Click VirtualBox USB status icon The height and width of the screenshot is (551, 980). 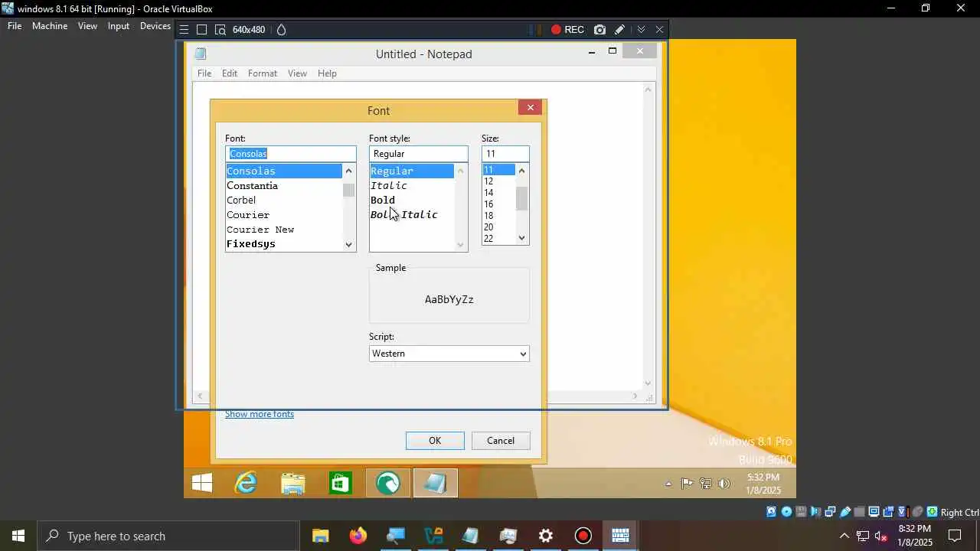tap(844, 512)
